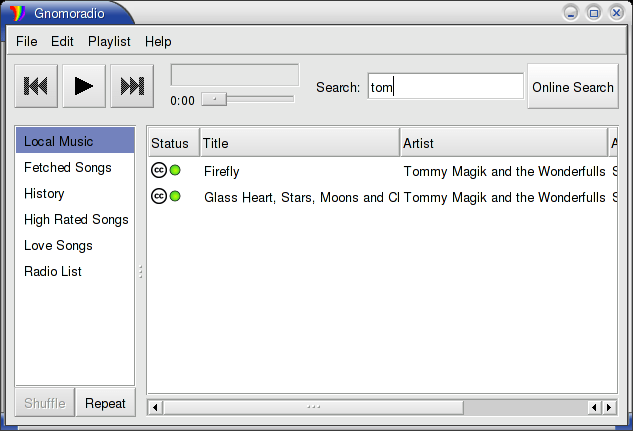
Task: Toggle the Repeat button
Action: [105, 404]
